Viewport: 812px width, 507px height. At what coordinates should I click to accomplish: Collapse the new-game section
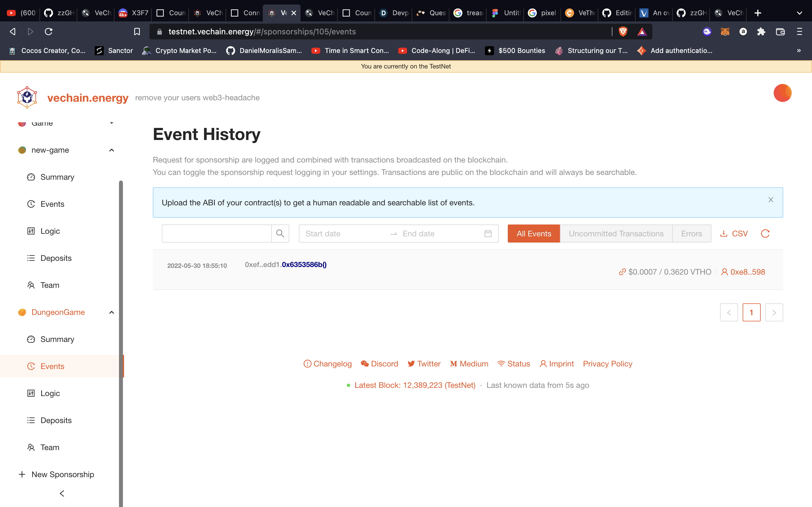click(x=111, y=150)
